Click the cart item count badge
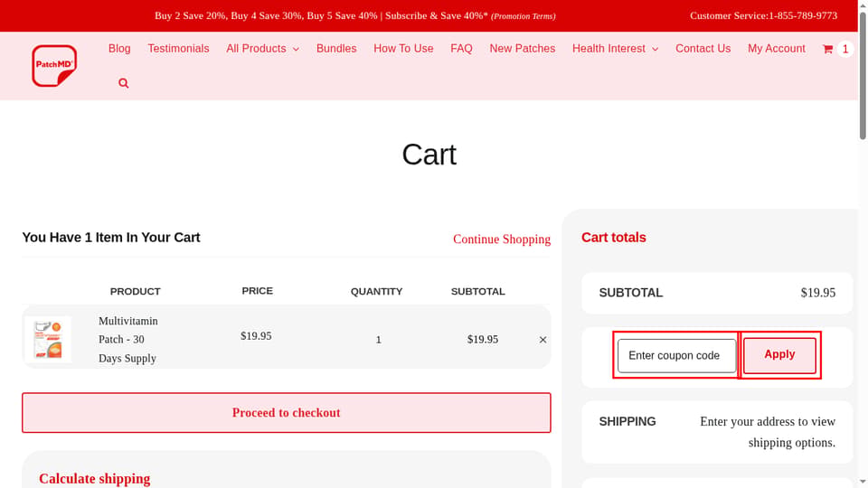The image size is (868, 488). pos(844,49)
